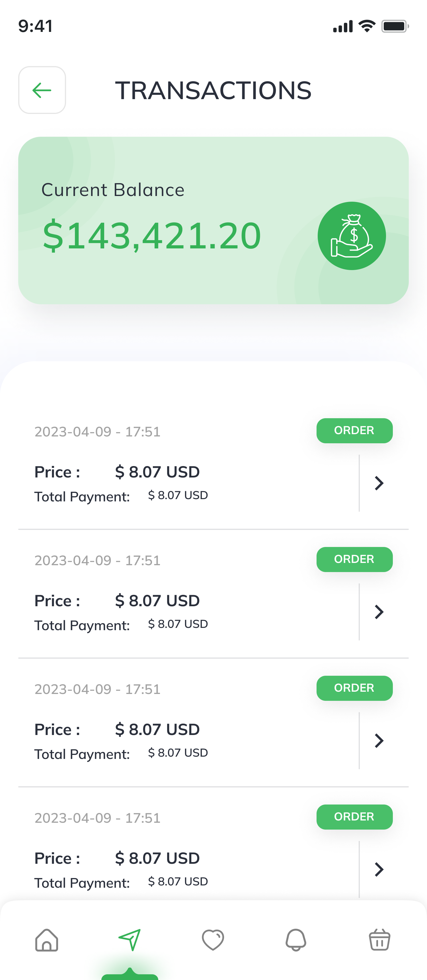Open the shopping basket icon
The height and width of the screenshot is (980, 427).
click(x=379, y=940)
